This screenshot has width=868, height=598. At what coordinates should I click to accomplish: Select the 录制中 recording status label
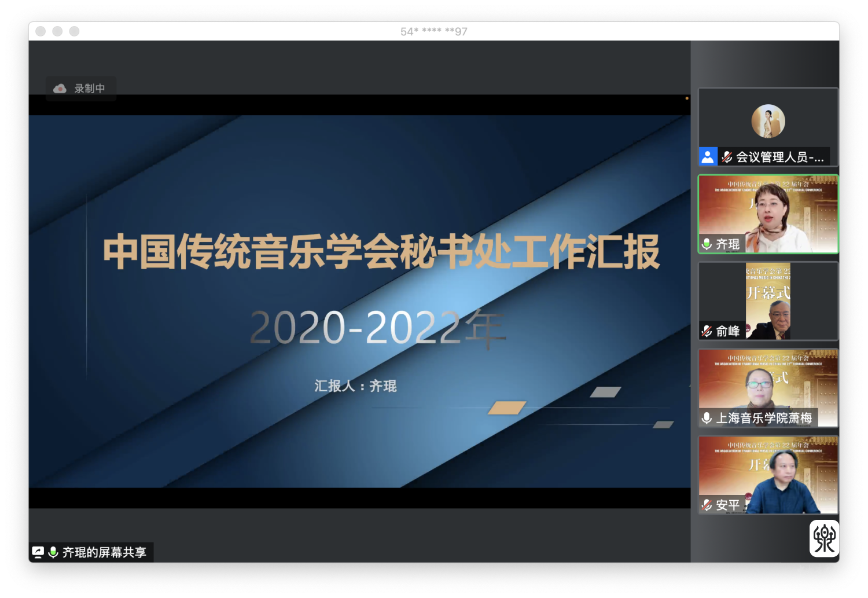(90, 89)
